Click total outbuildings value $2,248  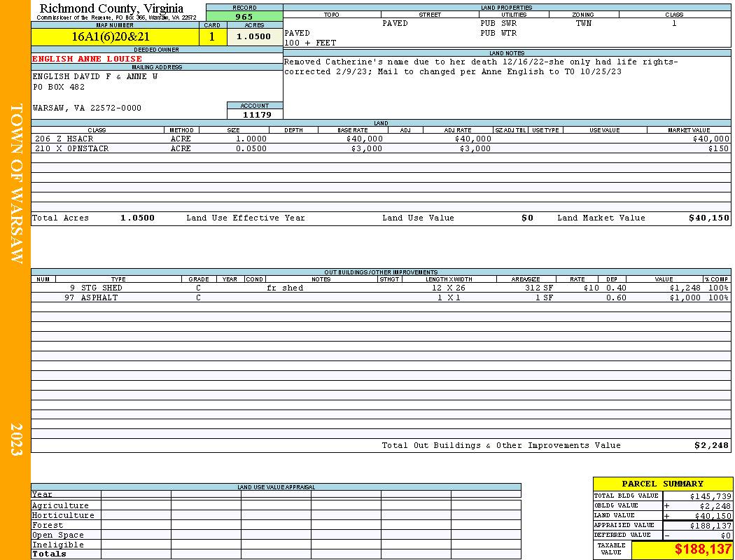click(x=712, y=445)
